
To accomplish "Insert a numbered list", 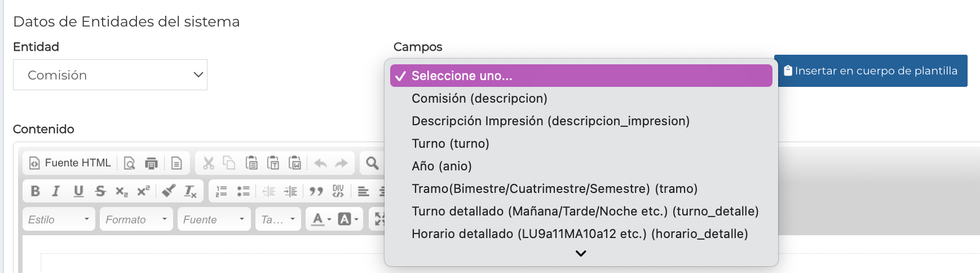I will point(221,191).
